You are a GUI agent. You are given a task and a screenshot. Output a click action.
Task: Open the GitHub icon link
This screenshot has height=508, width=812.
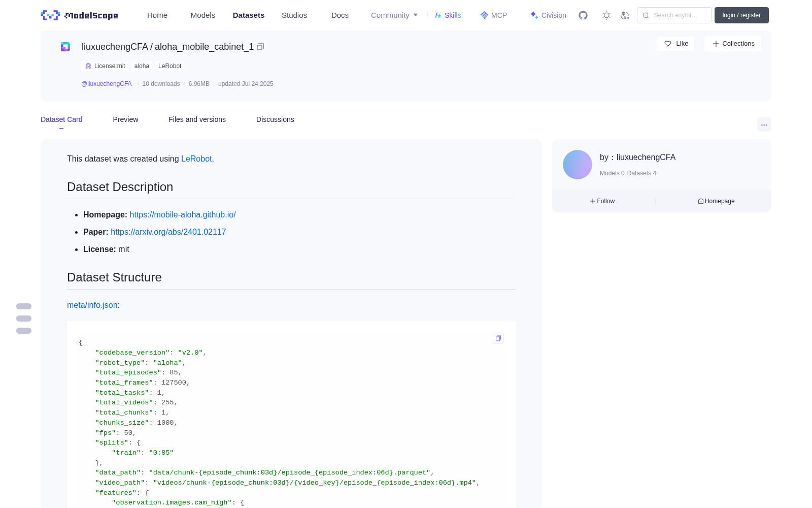tap(583, 15)
